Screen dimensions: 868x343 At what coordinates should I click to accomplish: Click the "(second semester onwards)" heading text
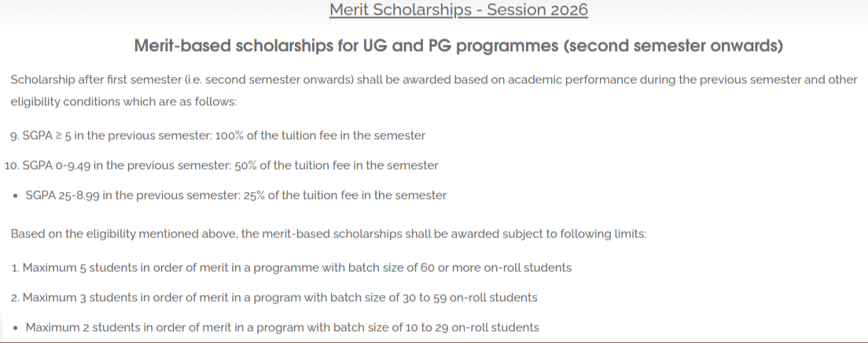pos(674,46)
